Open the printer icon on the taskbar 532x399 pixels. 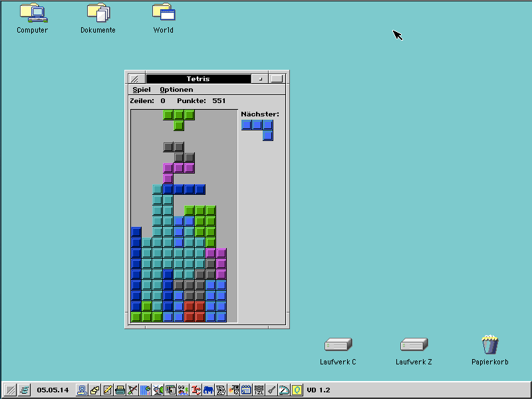click(120, 390)
